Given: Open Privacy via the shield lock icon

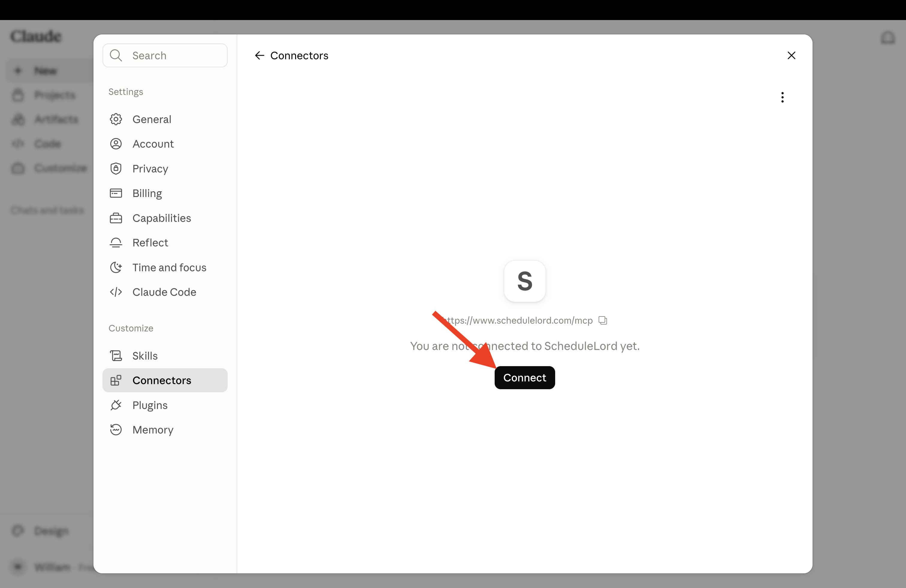Looking at the screenshot, I should pyautogui.click(x=116, y=169).
